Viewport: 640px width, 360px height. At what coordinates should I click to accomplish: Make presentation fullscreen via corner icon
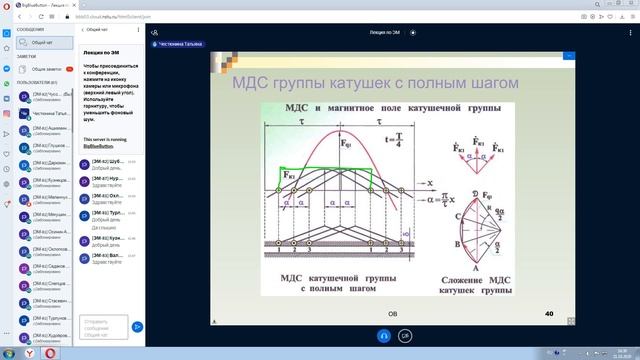(571, 321)
